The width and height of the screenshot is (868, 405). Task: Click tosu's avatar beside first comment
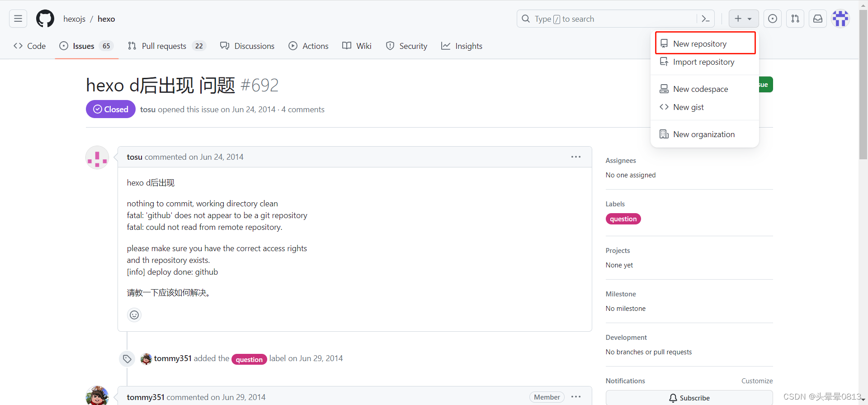(x=97, y=157)
